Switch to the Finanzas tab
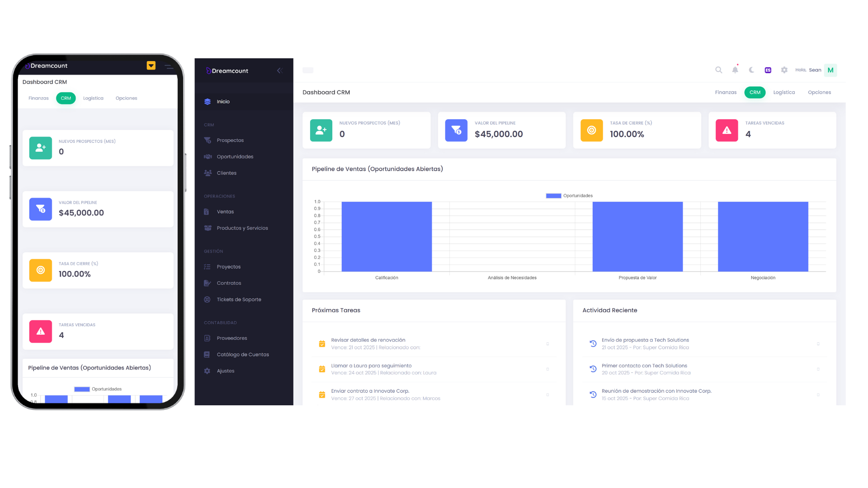868x488 pixels. (726, 92)
